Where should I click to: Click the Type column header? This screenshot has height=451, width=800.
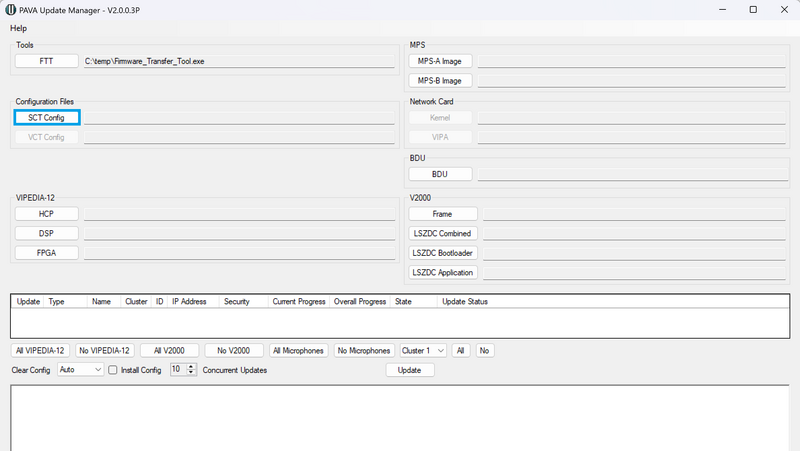[66, 302]
